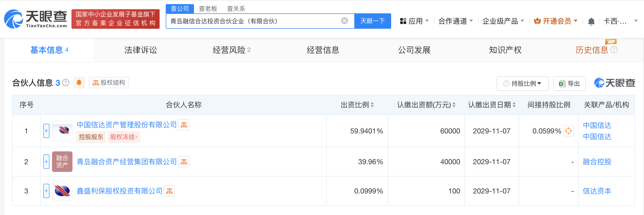Viewport: 644px width, 215px height.
Task: Open the 应用 grid icon menu
Action: click(403, 21)
